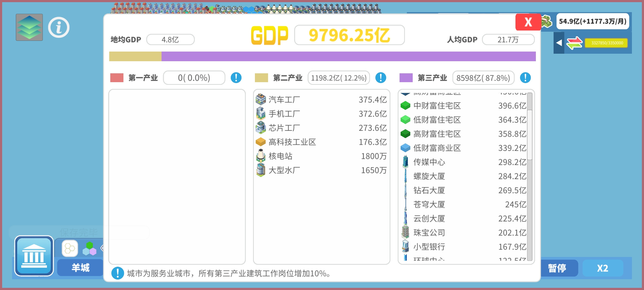Screen dimensions: 644x290
Task: Collapse the panel with white left arrow
Action: point(559,43)
